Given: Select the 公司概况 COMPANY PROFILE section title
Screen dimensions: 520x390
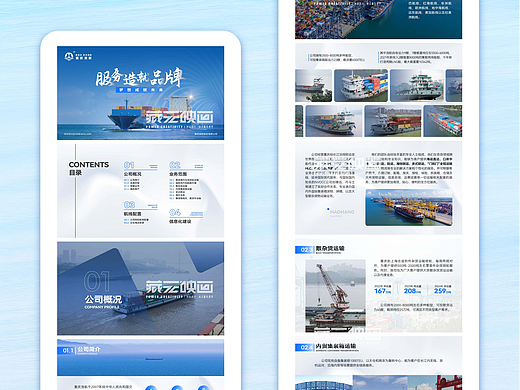Looking at the screenshot, I should click(x=103, y=302).
